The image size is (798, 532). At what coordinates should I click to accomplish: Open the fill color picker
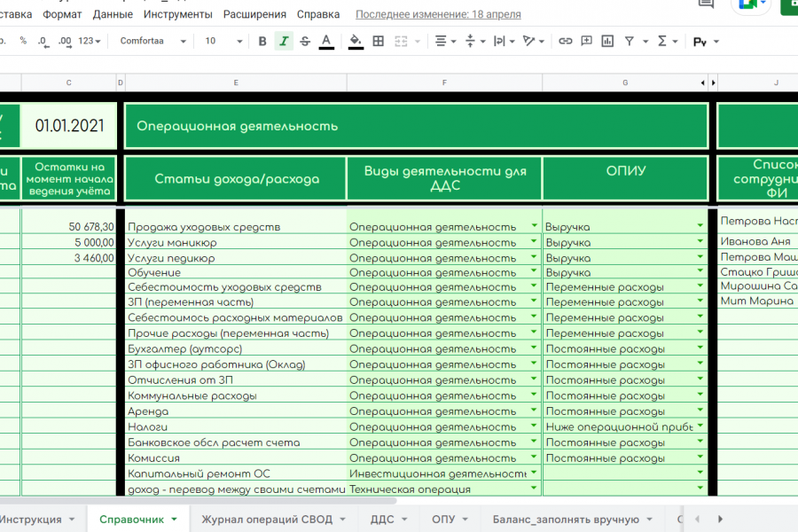click(356, 42)
